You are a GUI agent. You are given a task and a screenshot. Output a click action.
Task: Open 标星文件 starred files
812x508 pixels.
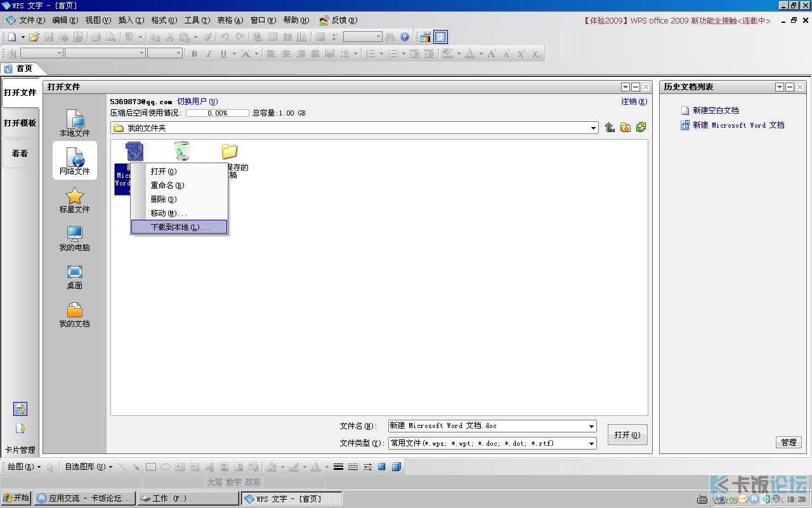click(x=75, y=200)
